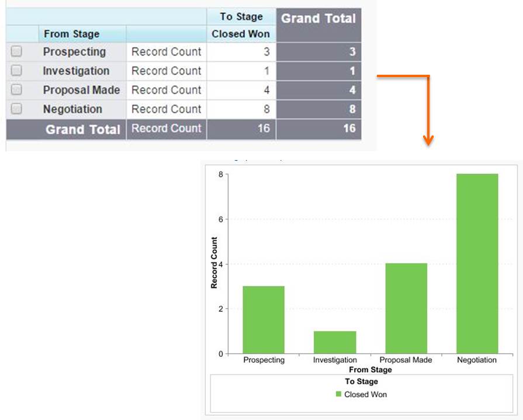Click the Grand Total row label
The image size is (523, 420).
point(82,130)
